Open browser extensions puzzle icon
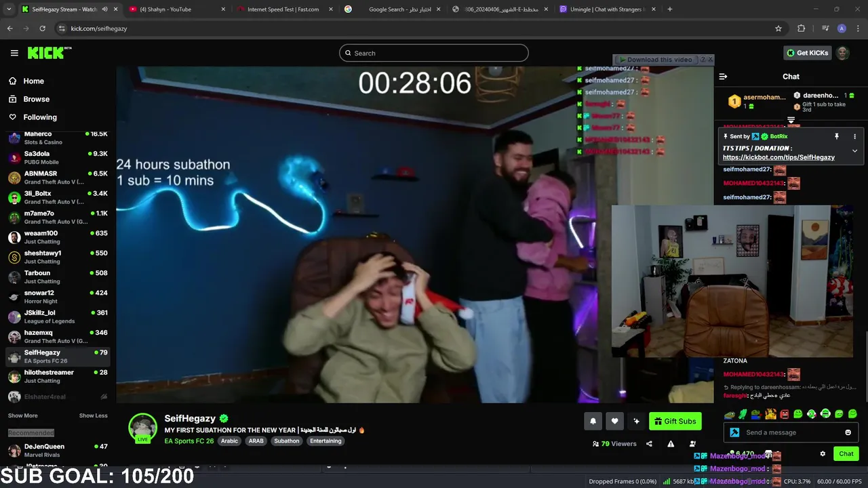Viewport: 868px width, 488px height. [x=802, y=28]
